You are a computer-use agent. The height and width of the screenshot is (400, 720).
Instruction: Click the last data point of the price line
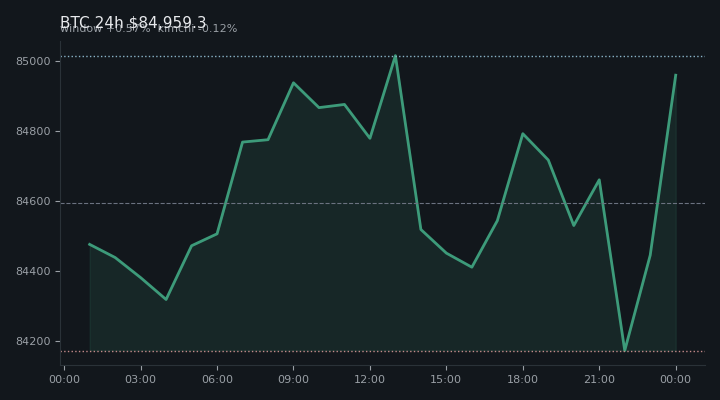coord(675,75)
